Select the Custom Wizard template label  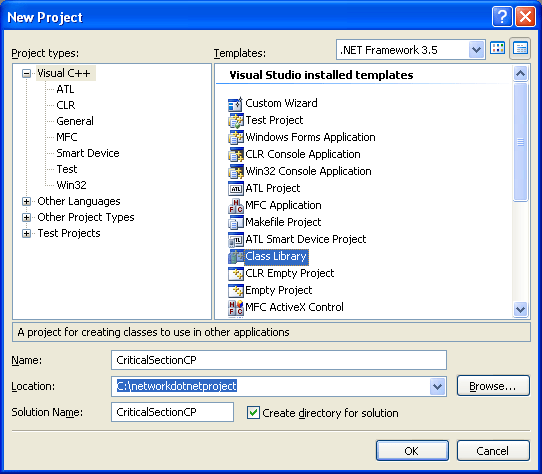tap(281, 103)
